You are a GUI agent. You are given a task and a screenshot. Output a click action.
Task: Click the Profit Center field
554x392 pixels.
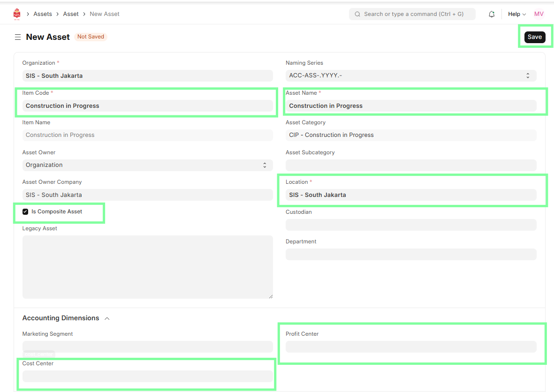pos(410,347)
